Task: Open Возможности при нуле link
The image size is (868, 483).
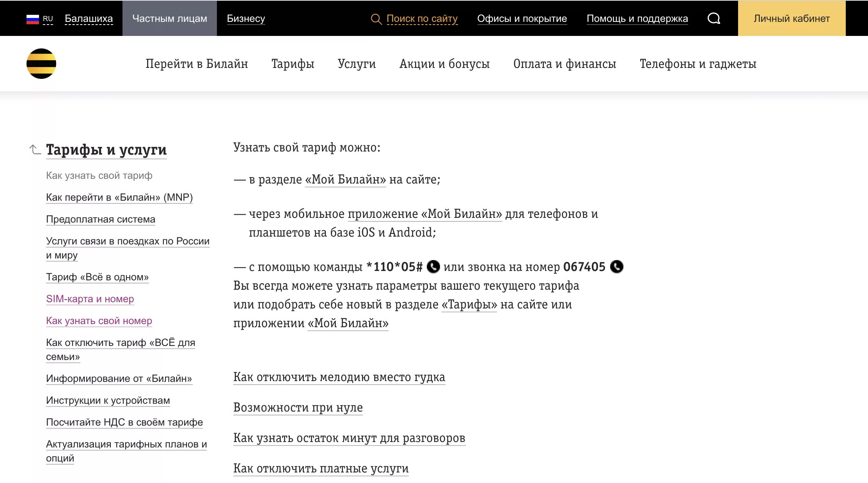Action: pyautogui.click(x=298, y=408)
